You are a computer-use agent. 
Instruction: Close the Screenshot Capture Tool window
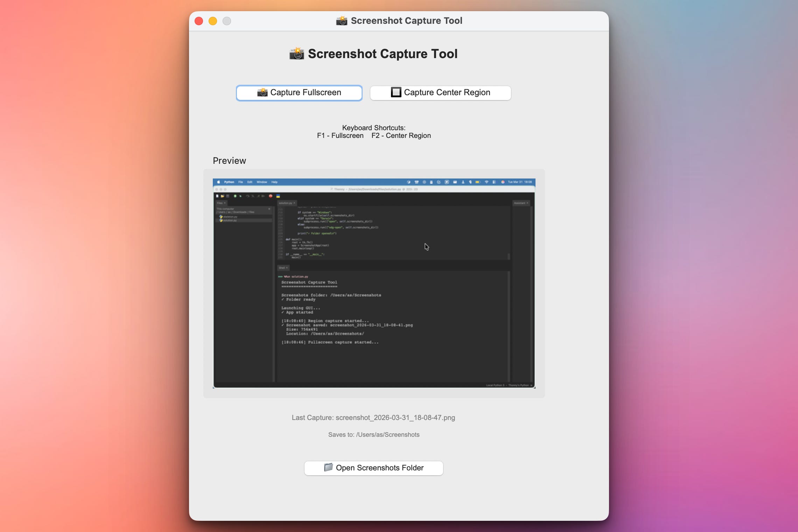click(199, 21)
